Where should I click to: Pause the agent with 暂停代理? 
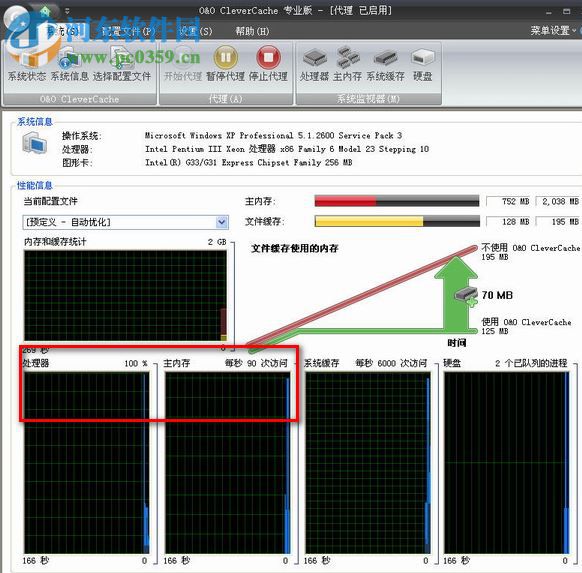[x=225, y=64]
